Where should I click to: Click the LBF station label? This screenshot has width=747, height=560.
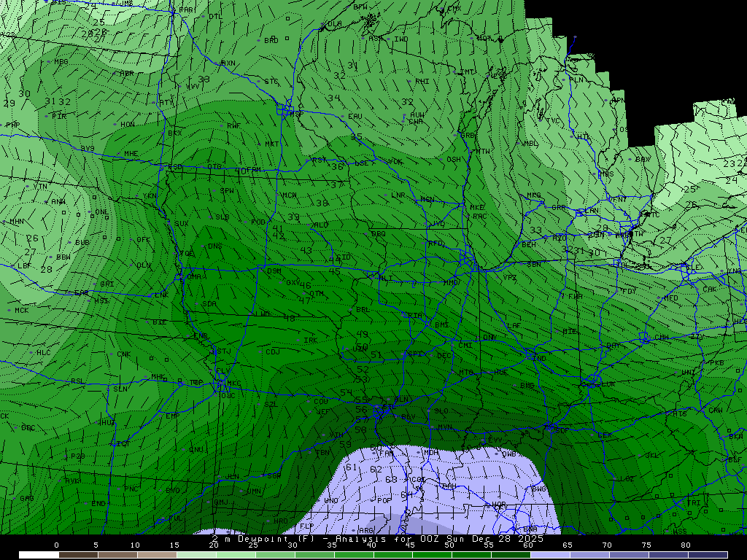pyautogui.click(x=24, y=265)
